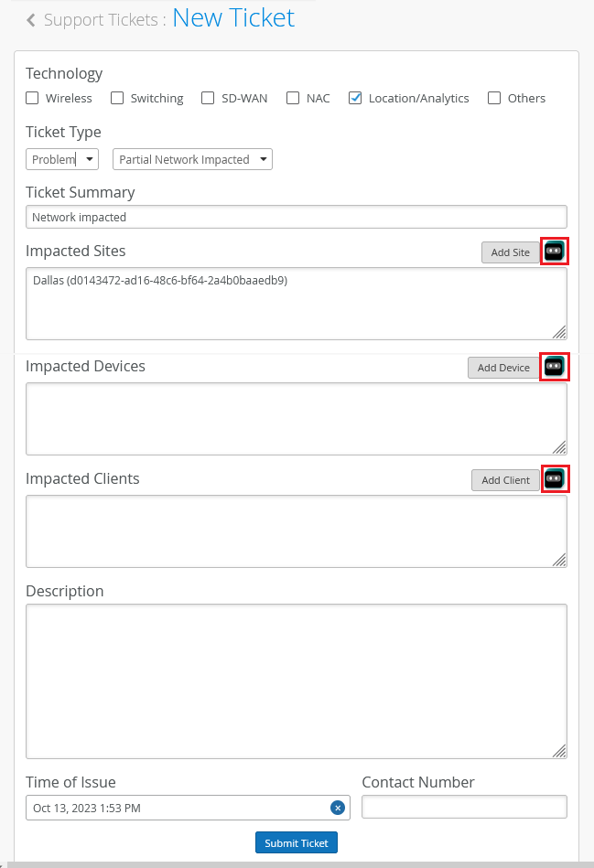
Task: Expand the Partial Network Impacted dropdown
Action: coord(192,159)
